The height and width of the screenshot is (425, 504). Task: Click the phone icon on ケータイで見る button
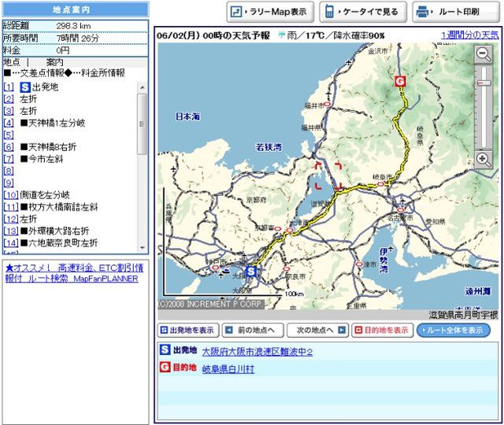329,12
